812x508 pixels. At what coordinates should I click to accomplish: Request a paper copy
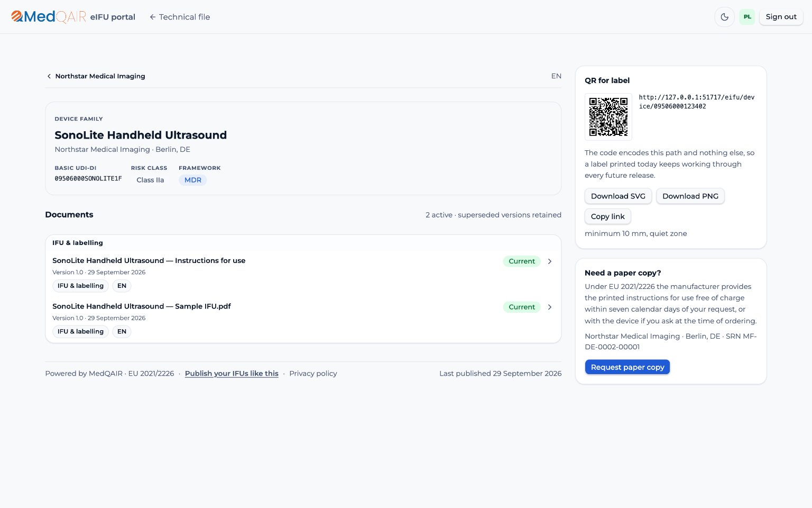pyautogui.click(x=628, y=367)
